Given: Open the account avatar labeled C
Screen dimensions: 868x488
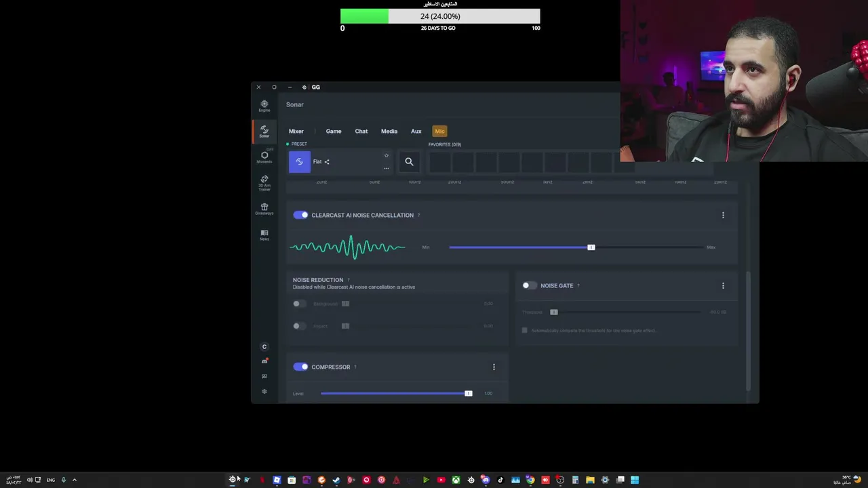Looking at the screenshot, I should coord(264,347).
